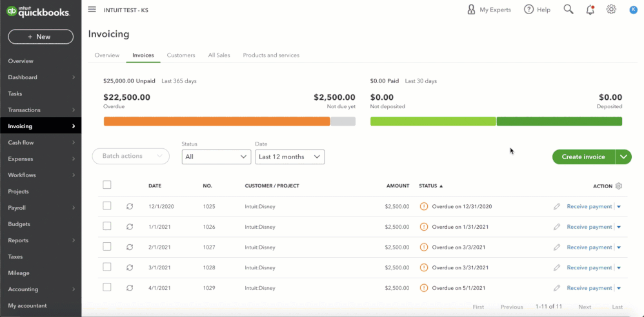Open the settings gear in the header

611,10
